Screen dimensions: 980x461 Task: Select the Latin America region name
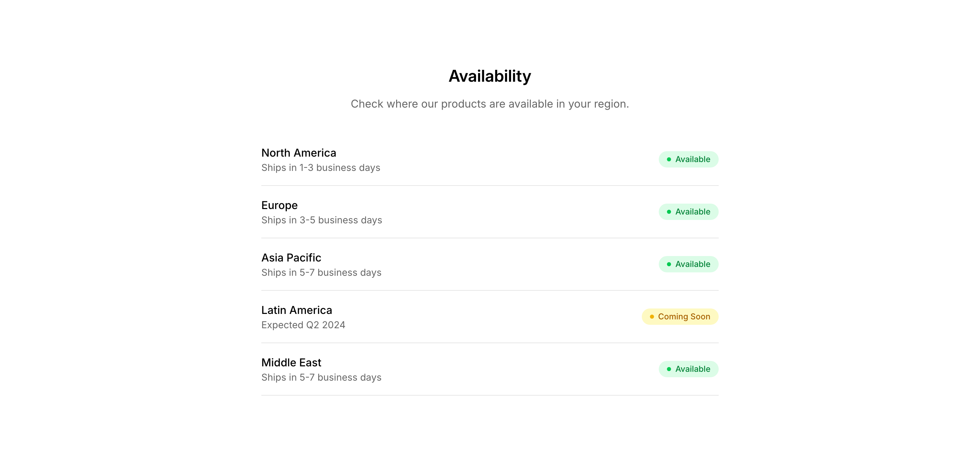(x=296, y=310)
